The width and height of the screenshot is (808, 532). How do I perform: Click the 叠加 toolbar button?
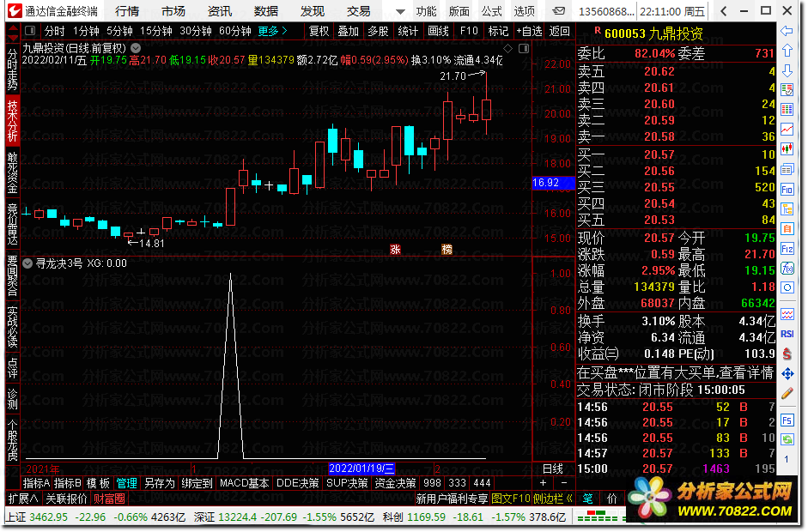pos(349,31)
